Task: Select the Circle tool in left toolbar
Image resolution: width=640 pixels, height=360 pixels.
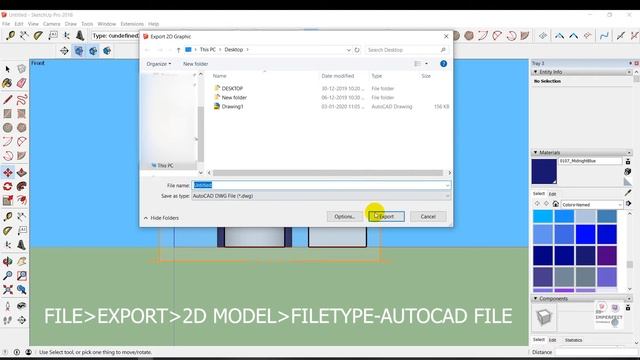Action: point(7,128)
